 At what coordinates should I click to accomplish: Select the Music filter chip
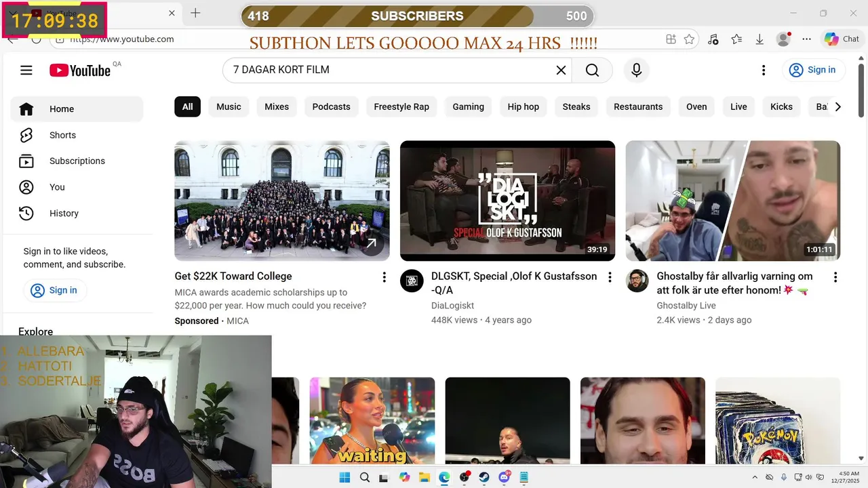tap(229, 106)
